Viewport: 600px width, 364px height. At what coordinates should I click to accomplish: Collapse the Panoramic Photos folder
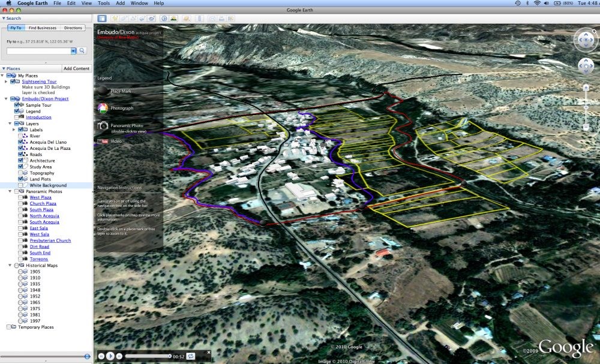[x=10, y=191]
